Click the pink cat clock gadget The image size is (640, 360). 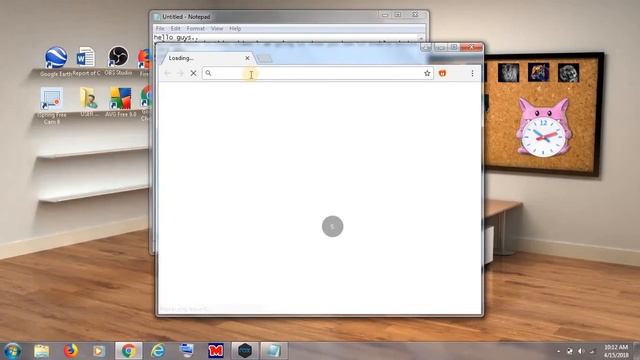click(543, 127)
